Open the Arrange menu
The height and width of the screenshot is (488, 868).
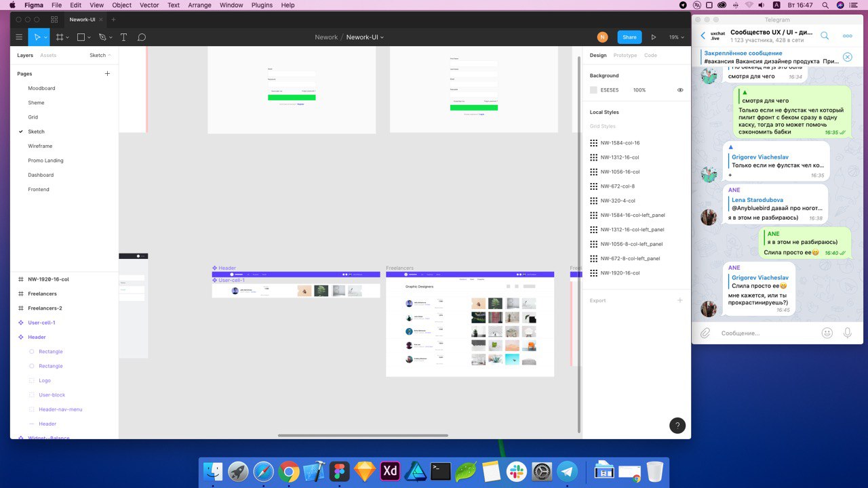(199, 5)
